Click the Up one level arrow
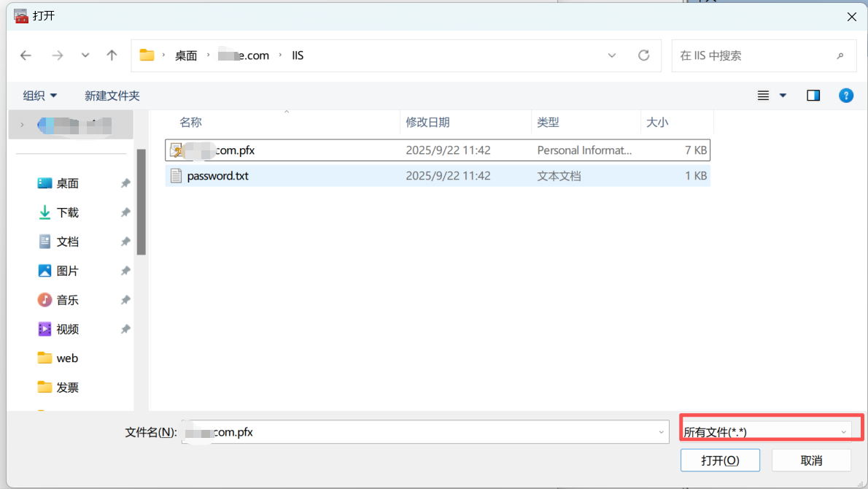868x489 pixels. (x=112, y=55)
